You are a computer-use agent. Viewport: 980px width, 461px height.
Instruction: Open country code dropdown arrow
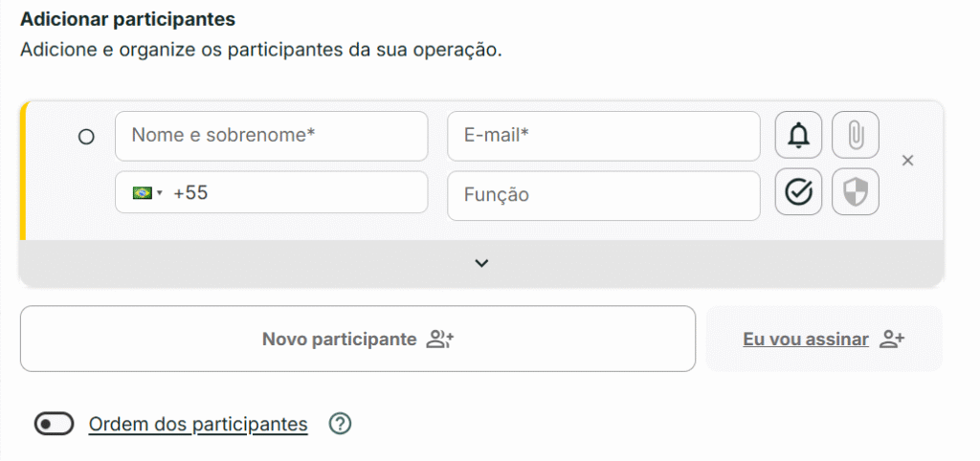[160, 193]
